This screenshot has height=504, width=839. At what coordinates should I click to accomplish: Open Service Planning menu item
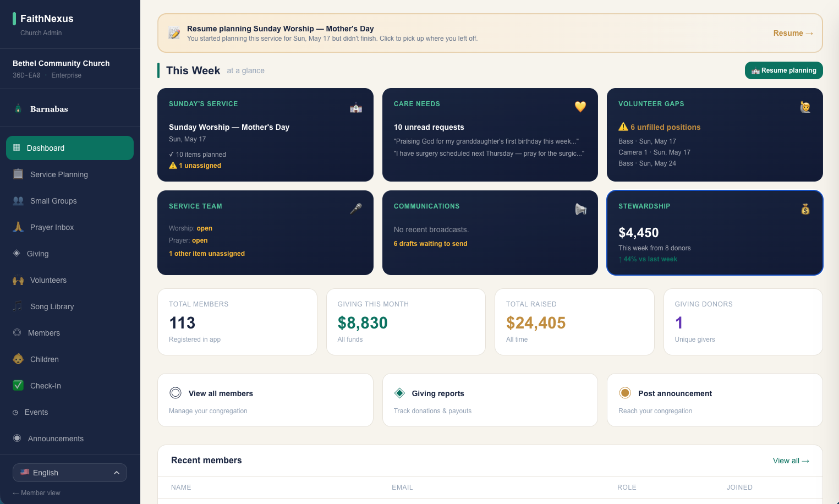70,174
